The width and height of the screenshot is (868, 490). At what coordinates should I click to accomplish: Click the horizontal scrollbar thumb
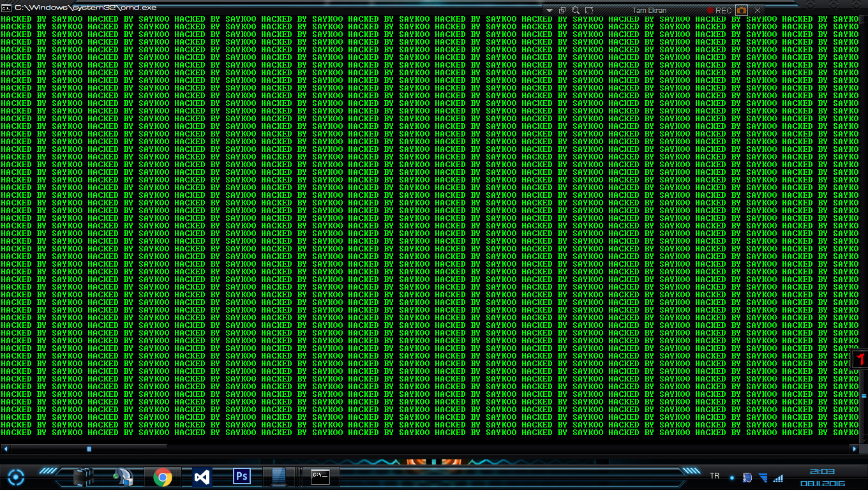[89, 449]
